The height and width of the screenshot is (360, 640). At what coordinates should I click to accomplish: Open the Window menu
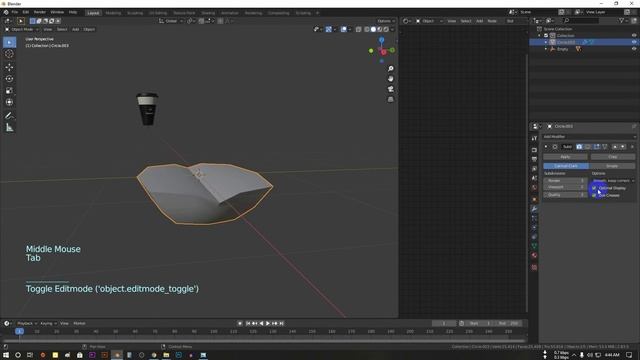click(x=57, y=12)
